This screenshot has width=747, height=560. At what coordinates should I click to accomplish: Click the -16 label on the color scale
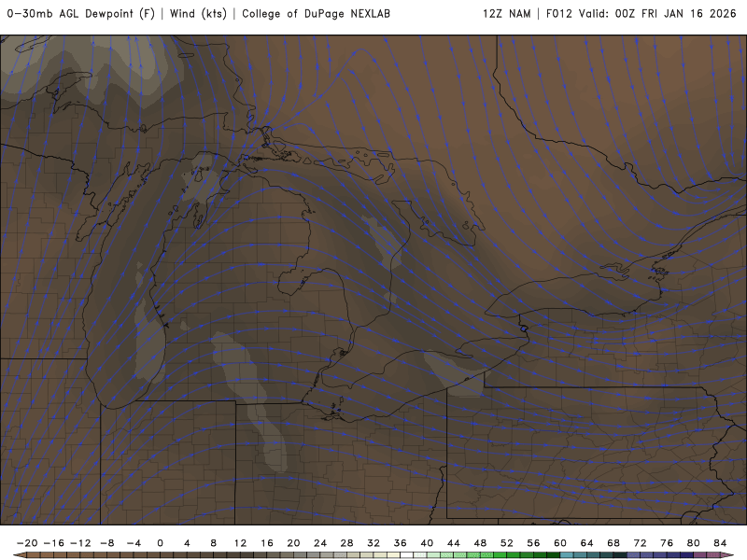[54, 543]
